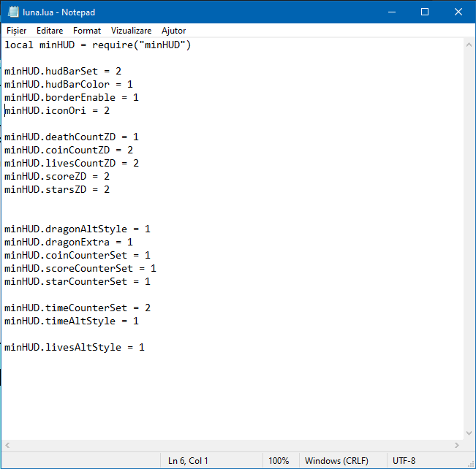Click the vertical scrollbar up arrow

(469, 45)
